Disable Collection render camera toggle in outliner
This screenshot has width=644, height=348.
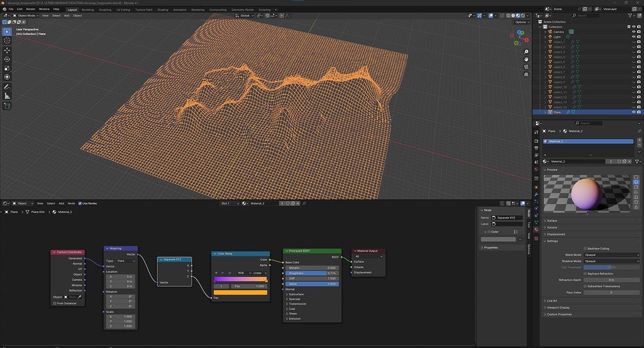(639, 26)
